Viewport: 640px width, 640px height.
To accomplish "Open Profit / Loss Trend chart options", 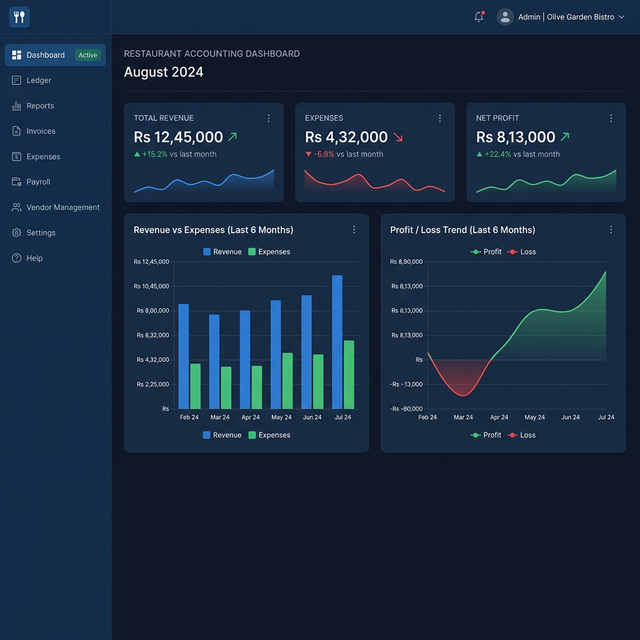I will (611, 230).
